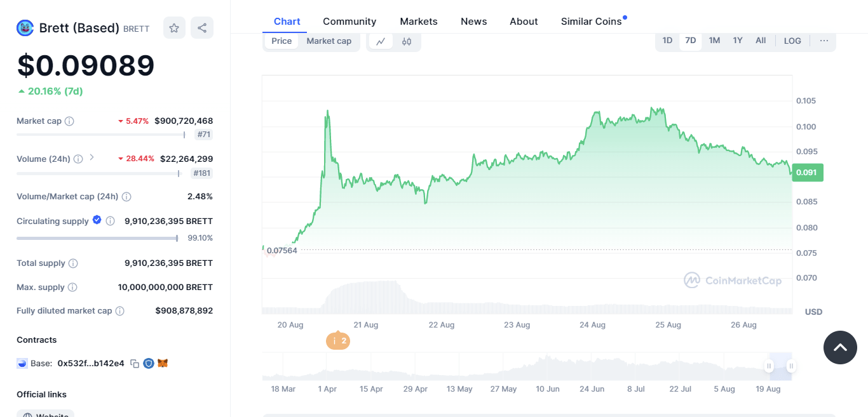The image size is (868, 417).
Task: Click the Brett (Based) coin name
Action: point(79,28)
